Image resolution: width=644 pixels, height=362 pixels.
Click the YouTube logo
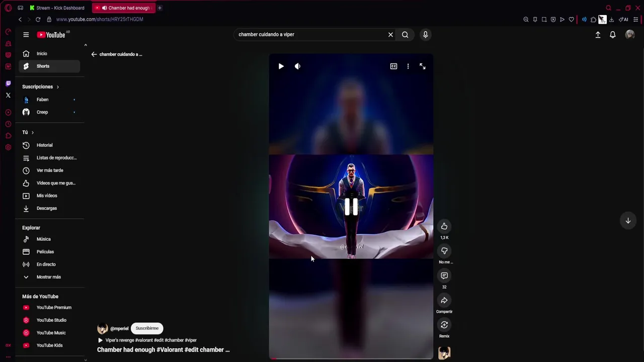click(x=51, y=35)
